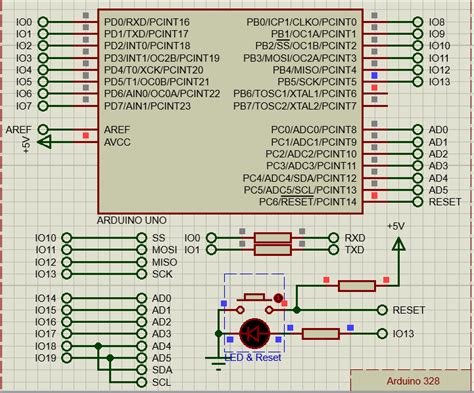Click the SS terminal circle

tap(142, 238)
